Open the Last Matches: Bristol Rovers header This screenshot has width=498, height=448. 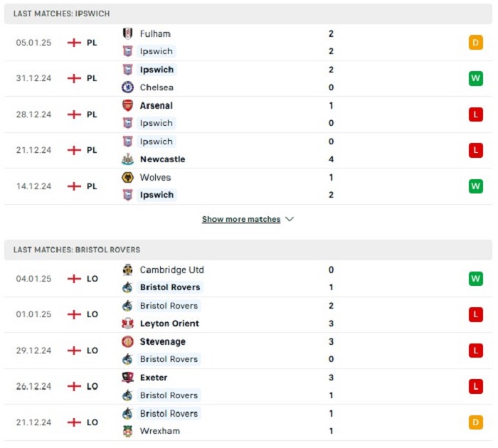248,250
